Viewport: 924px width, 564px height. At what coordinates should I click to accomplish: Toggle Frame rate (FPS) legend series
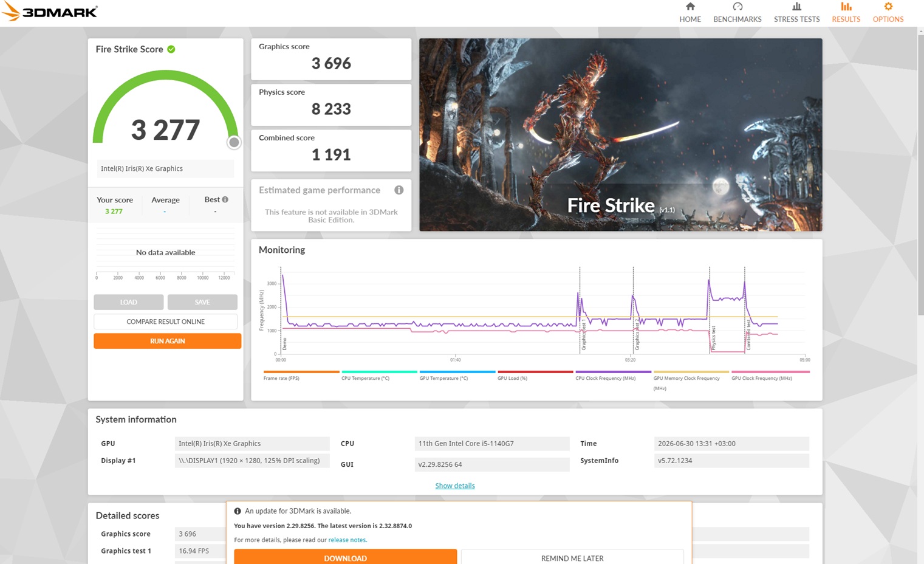coord(281,378)
